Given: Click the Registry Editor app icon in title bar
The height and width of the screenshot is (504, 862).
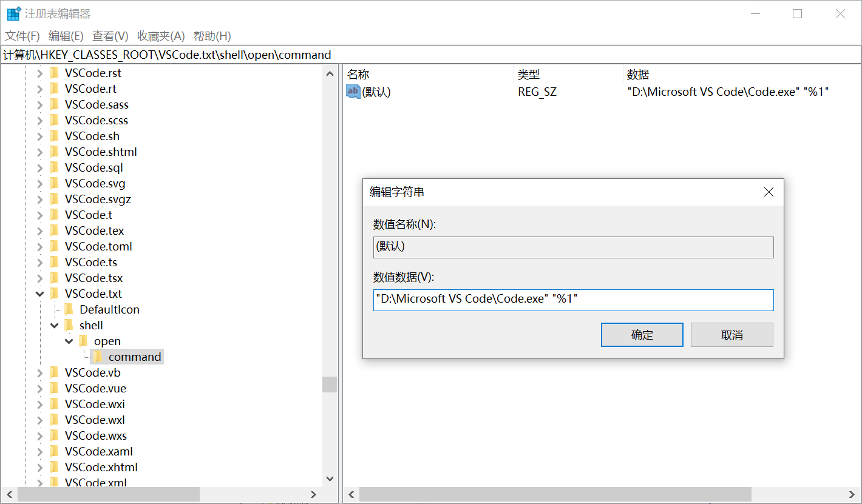Looking at the screenshot, I should tap(13, 13).
